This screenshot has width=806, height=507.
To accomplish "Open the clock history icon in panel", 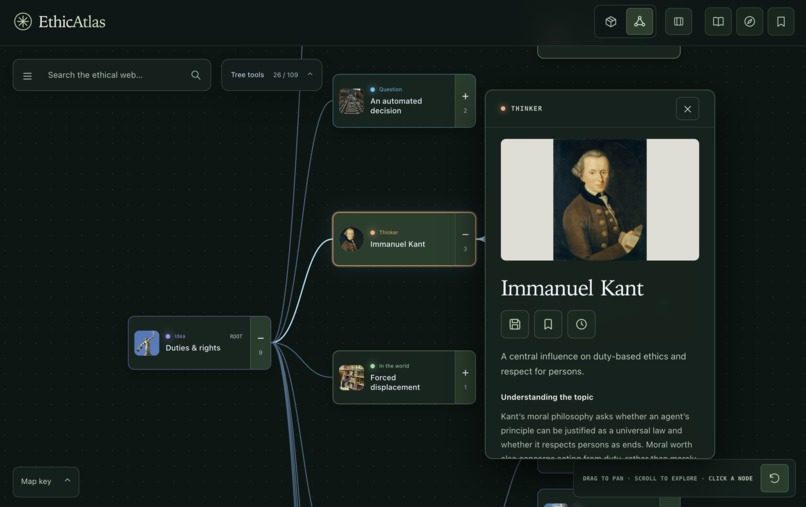I will (x=581, y=324).
